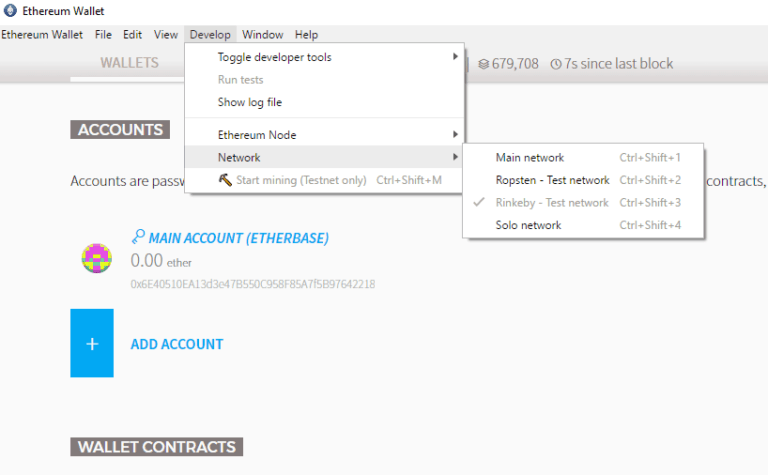
Task: Click the checkmark beside Rinkeby Test network
Action: [479, 202]
